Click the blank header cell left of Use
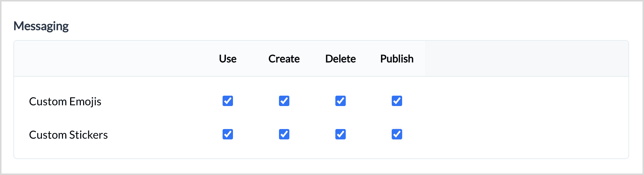Viewport: 644px width, 175px height. pyautogui.click(x=111, y=59)
